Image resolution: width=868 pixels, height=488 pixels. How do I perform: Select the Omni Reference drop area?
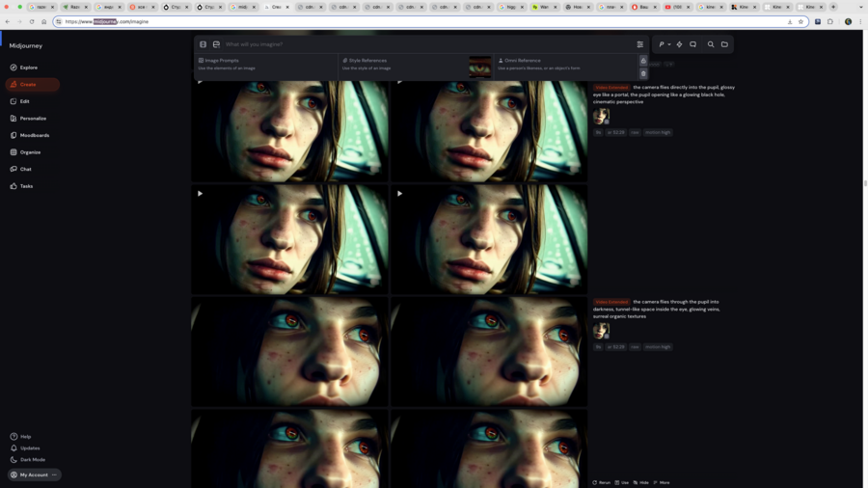565,67
